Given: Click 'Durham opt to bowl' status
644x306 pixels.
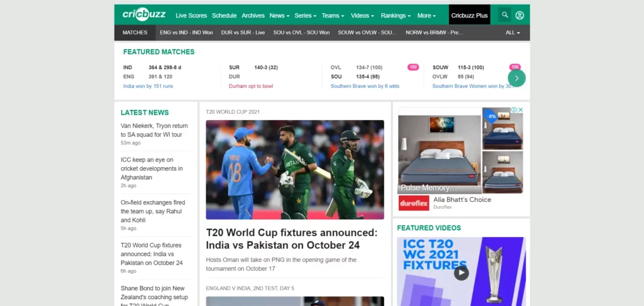Looking at the screenshot, I should (251, 86).
